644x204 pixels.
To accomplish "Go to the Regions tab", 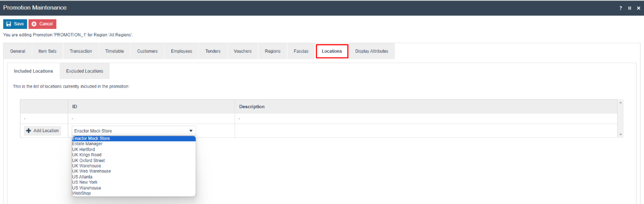I will pos(272,51).
